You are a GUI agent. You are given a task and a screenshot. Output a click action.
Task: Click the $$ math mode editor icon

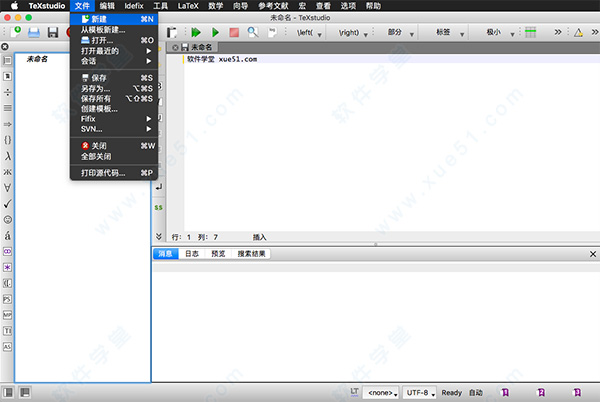[158, 208]
